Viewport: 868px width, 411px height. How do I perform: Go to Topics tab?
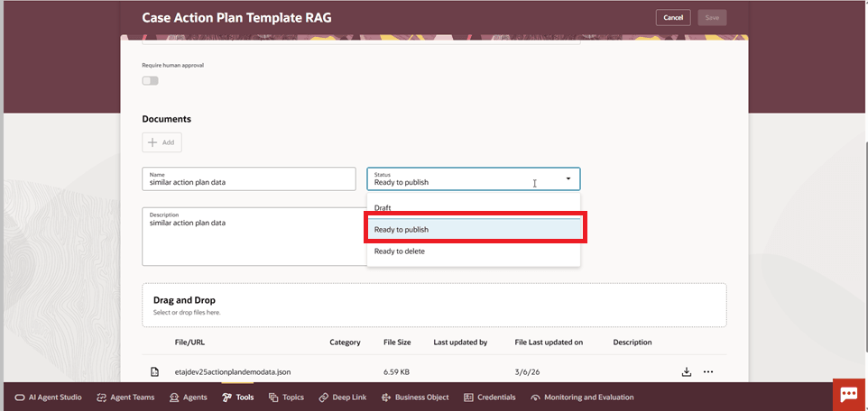pos(286,397)
